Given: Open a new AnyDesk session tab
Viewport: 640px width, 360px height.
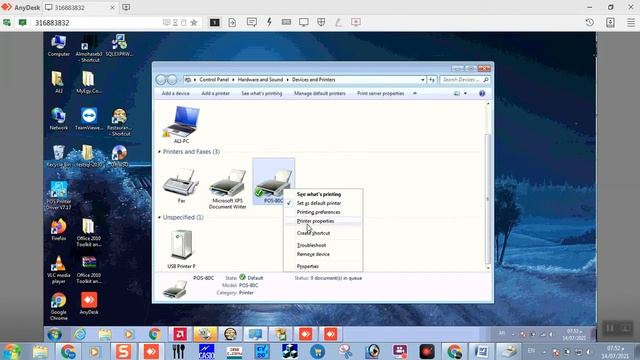Looking at the screenshot, I should 126,7.
